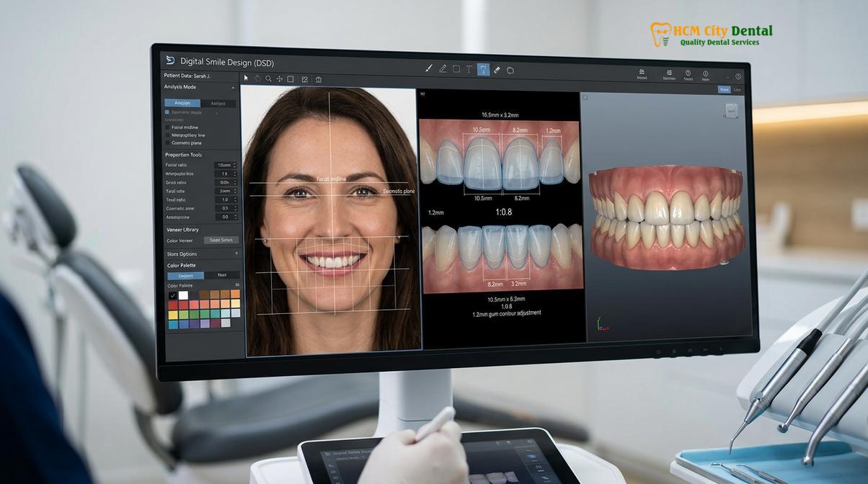The height and width of the screenshot is (484, 868).
Task: Pick the black checked color swatch
Action: point(173,295)
